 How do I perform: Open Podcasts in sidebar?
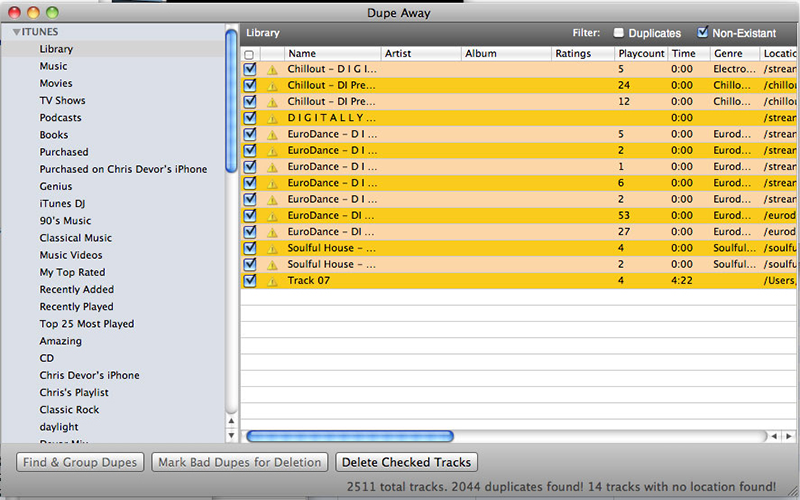(60, 118)
